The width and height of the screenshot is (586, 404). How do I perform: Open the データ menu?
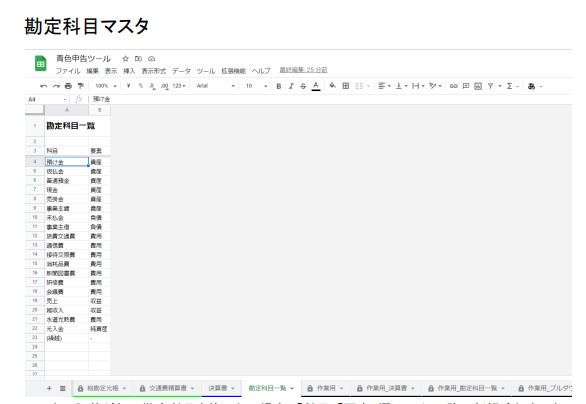point(181,71)
